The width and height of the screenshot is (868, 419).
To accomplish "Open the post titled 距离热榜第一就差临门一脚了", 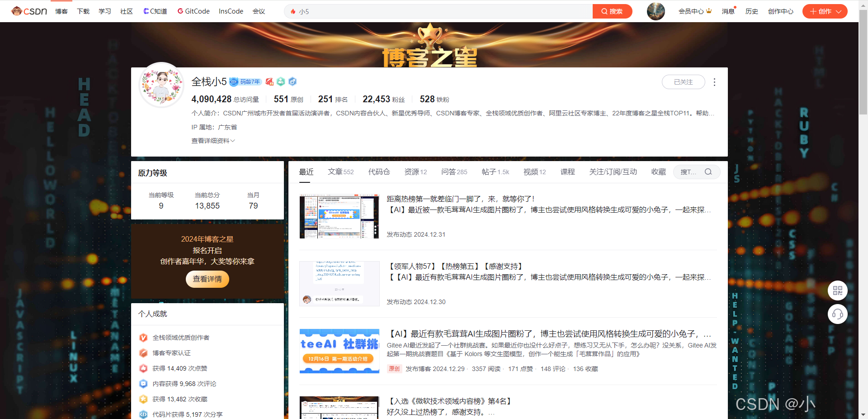I will [x=460, y=199].
